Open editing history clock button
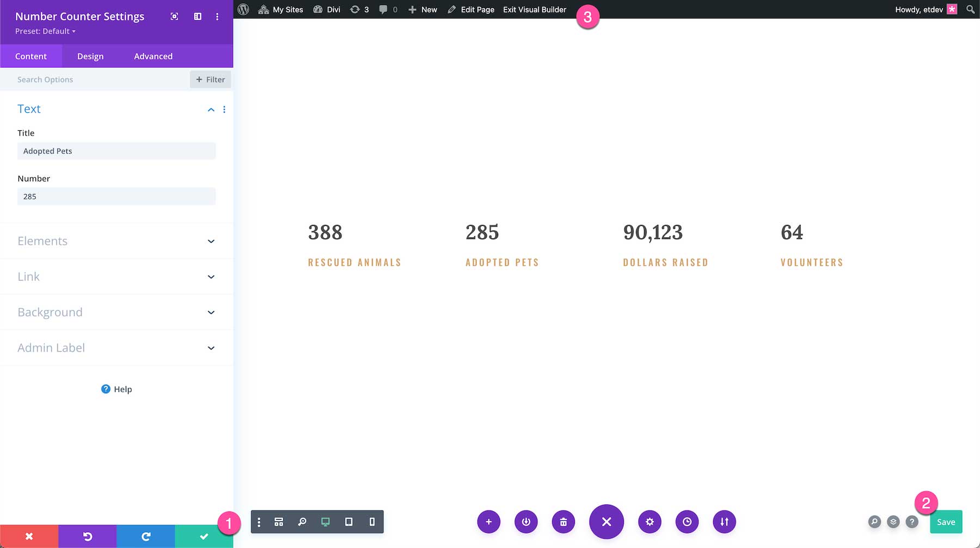 click(687, 522)
